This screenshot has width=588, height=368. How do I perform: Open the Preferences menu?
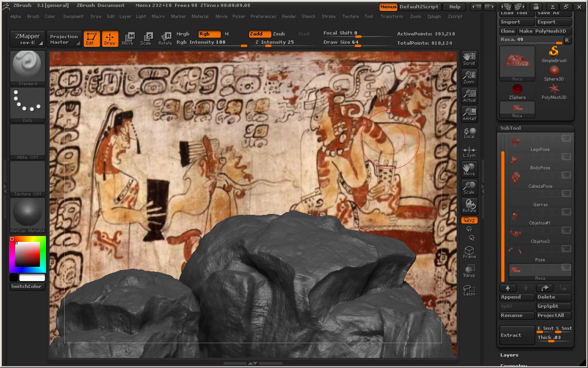[x=263, y=17]
